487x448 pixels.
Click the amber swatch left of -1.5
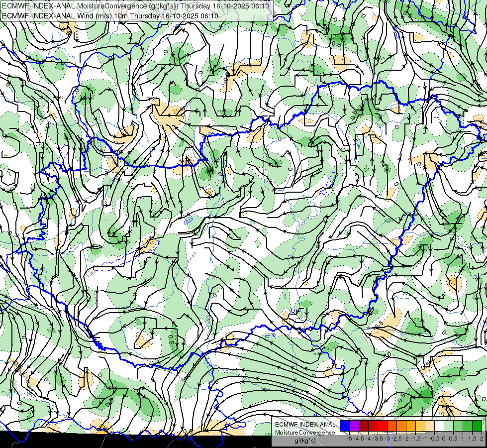pos(411,426)
